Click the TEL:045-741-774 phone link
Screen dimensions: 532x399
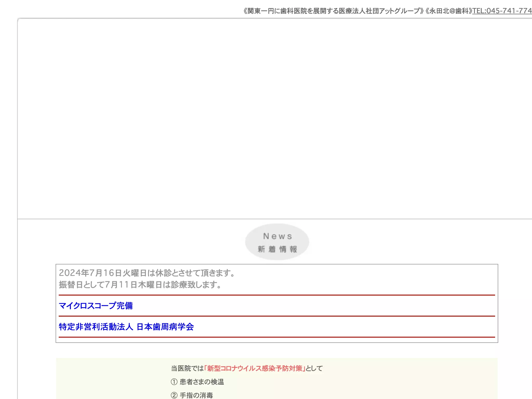[x=502, y=11]
